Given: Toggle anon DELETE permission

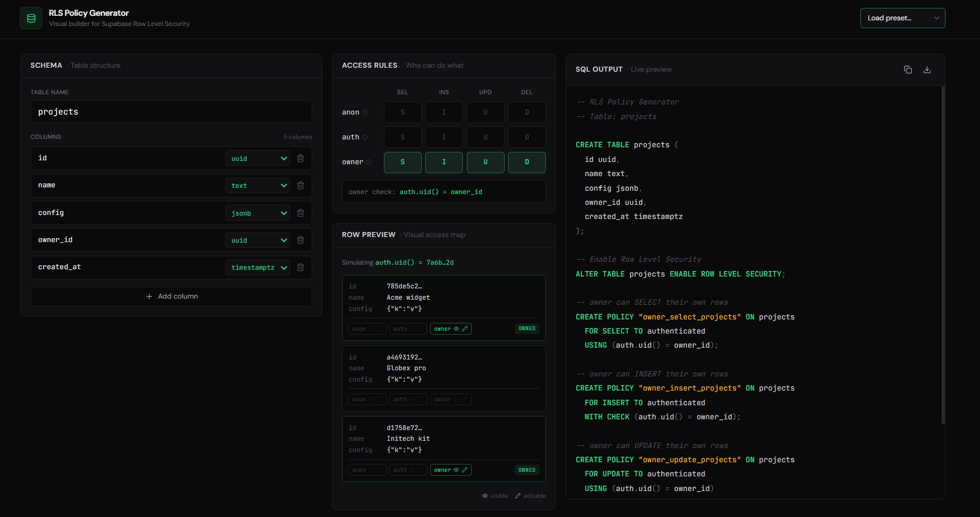Looking at the screenshot, I should (x=527, y=112).
